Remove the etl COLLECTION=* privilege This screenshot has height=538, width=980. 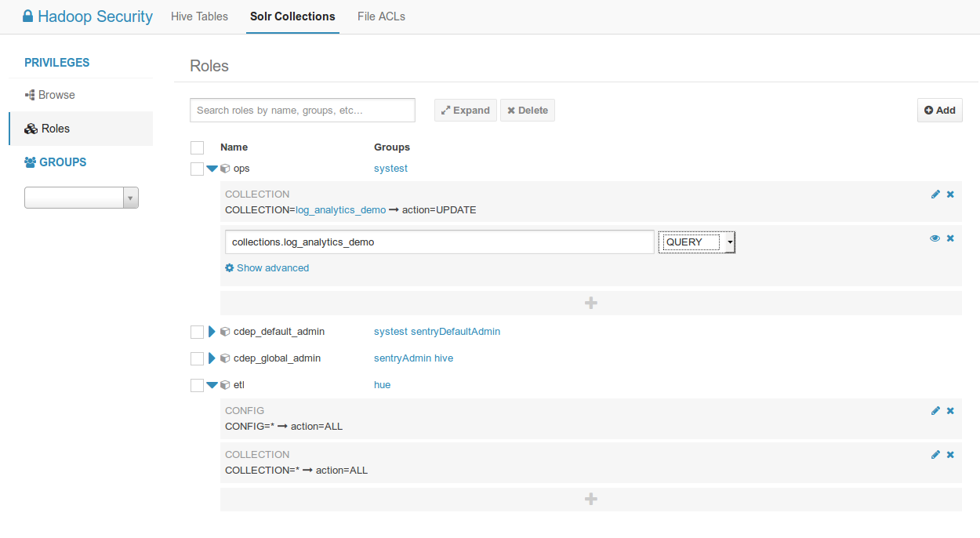[950, 455]
